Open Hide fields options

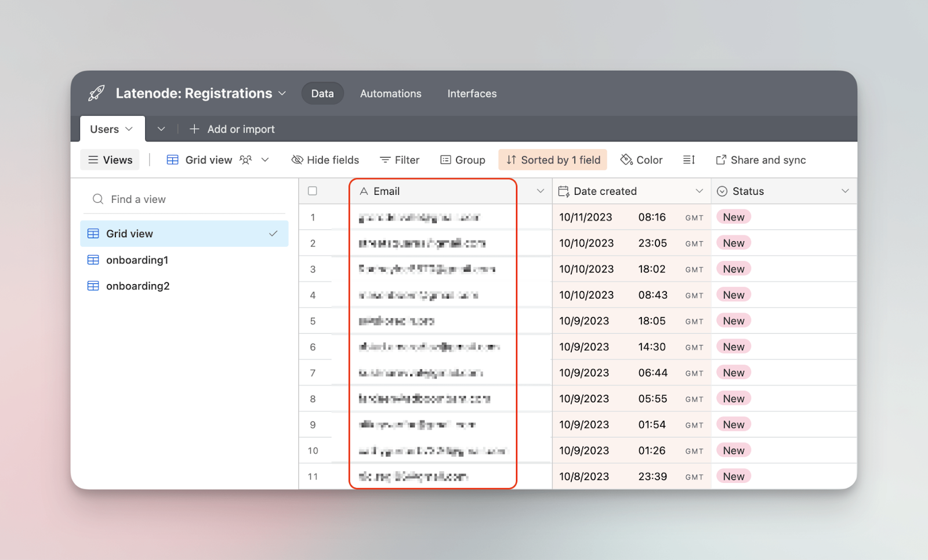[325, 160]
